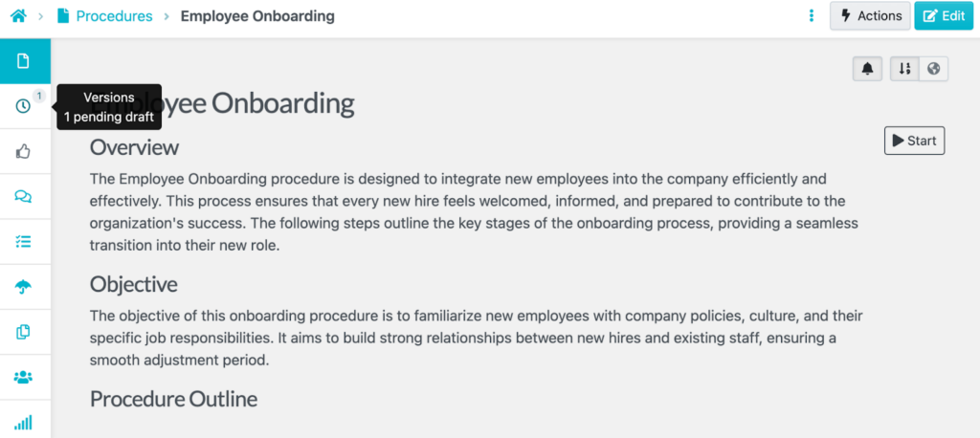The width and height of the screenshot is (980, 438).
Task: Open the Actions dropdown button
Action: click(869, 16)
